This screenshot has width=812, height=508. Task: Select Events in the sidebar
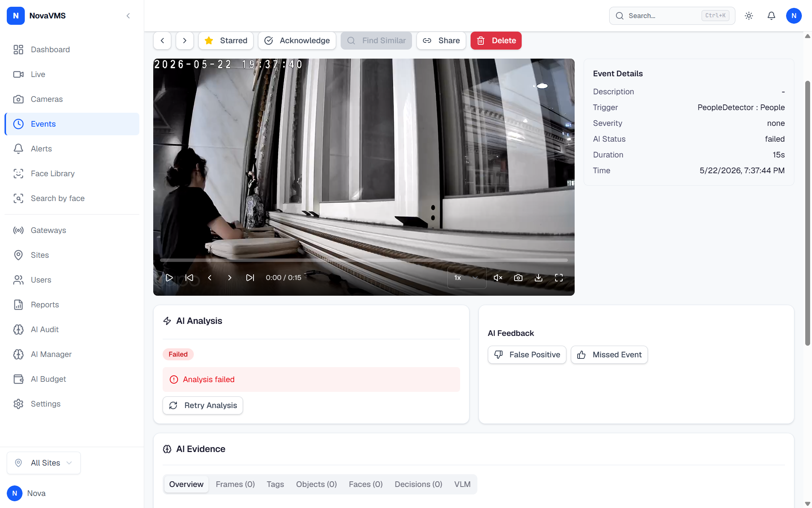coord(72,124)
